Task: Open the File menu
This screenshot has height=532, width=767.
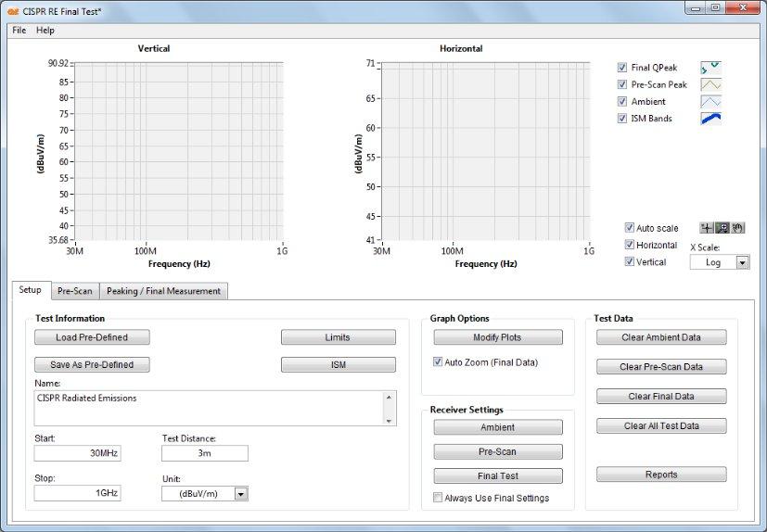Action: 19,31
